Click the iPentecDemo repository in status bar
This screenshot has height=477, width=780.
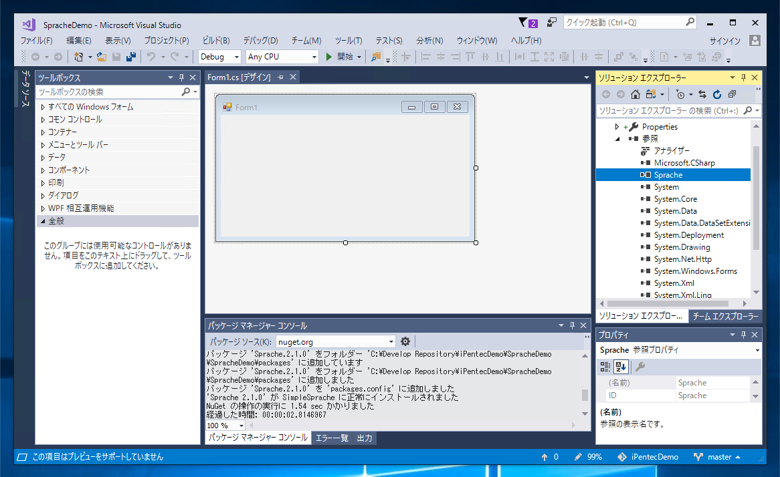pyautogui.click(x=648, y=457)
